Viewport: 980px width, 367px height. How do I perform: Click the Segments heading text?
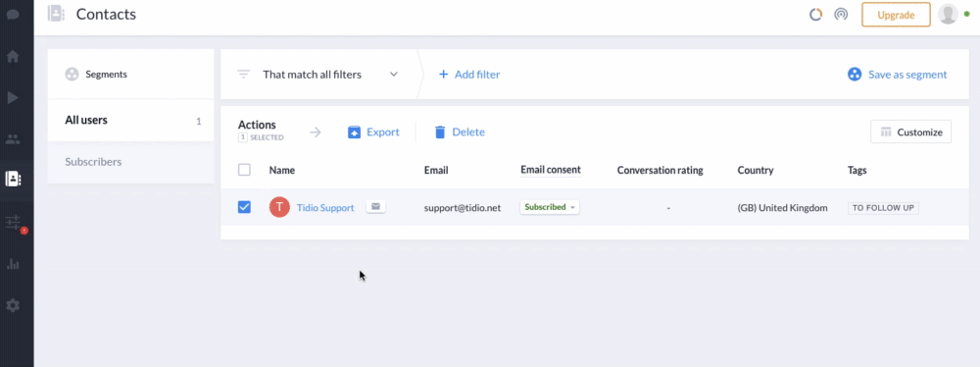click(x=106, y=75)
